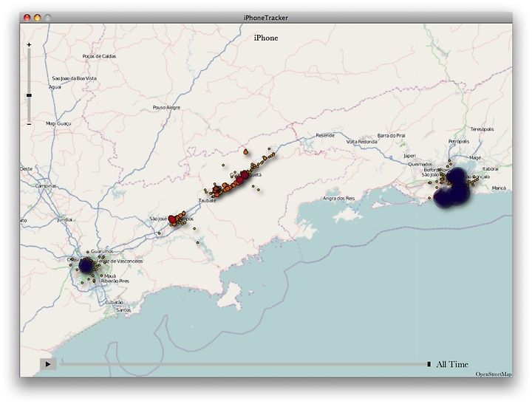This screenshot has width=532, height=404.
Task: Click the 'Volta Redonda' city label
Action: (361, 142)
